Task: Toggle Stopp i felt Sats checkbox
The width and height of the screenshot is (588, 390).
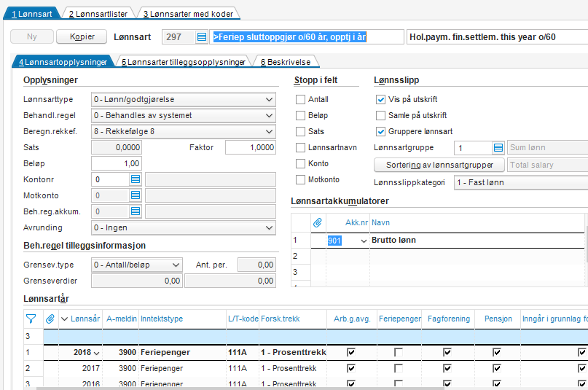Action: click(x=300, y=132)
